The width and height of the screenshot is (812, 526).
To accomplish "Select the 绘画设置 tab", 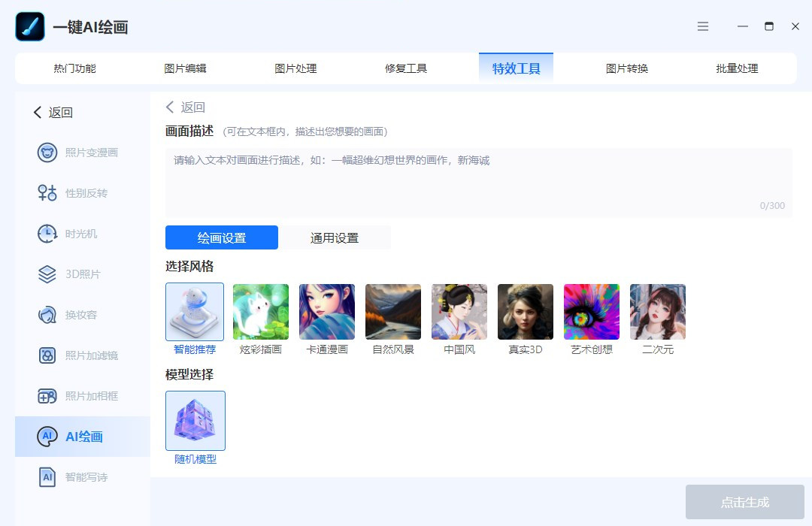I will tap(222, 238).
